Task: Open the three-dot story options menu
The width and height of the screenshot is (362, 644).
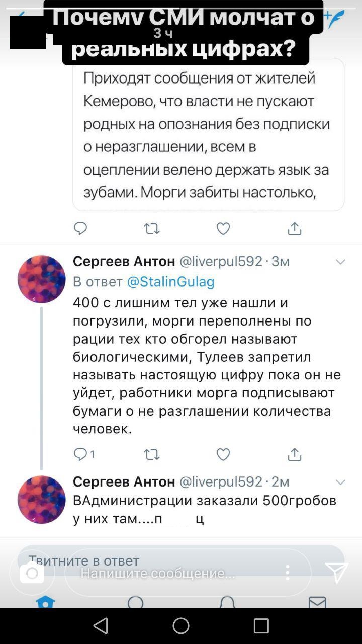Action: pos(288,573)
